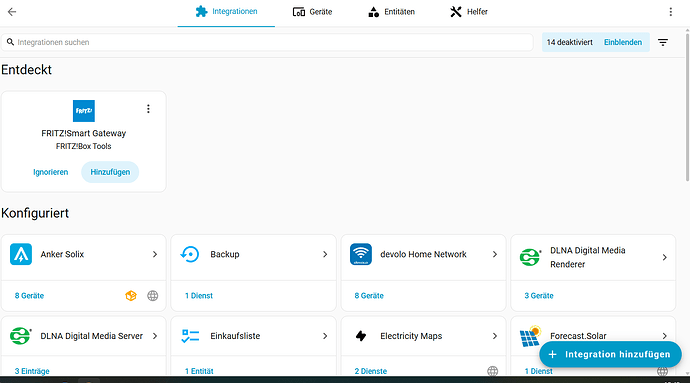Click the page vertical scrollbar
The width and height of the screenshot is (690, 383).
[687, 106]
